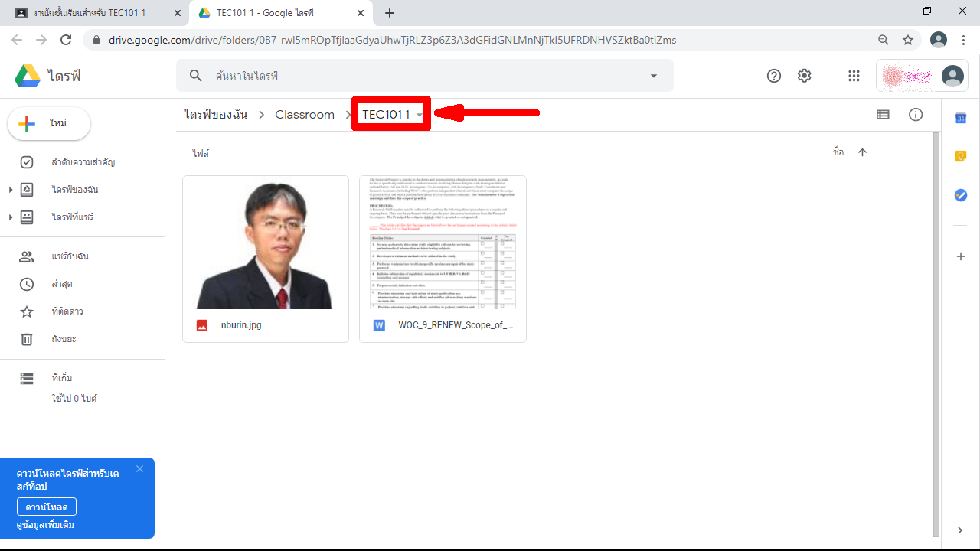Open ถังขยะ in the sidebar
Viewport: 980px width, 551px height.
(64, 339)
